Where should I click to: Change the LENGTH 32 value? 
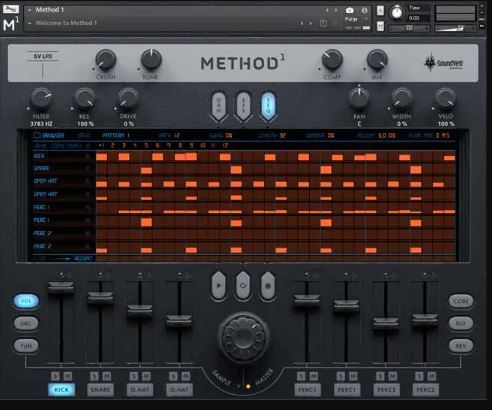pyautogui.click(x=272, y=135)
